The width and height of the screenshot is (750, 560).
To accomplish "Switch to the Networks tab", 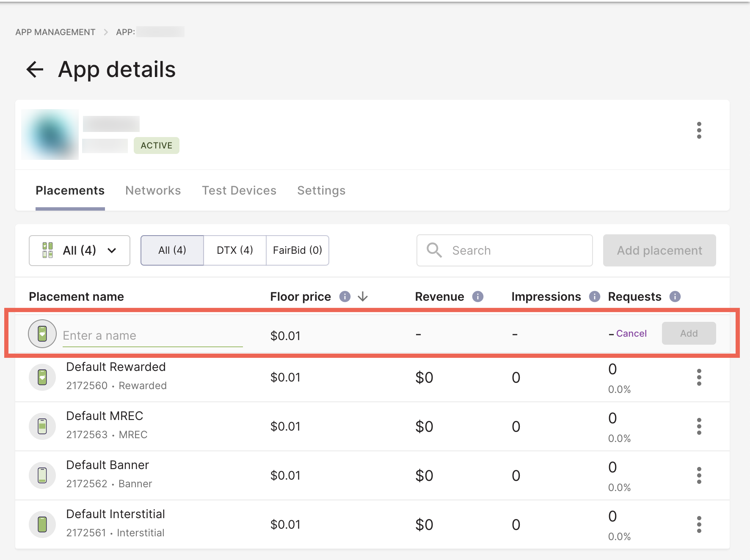I will click(153, 191).
